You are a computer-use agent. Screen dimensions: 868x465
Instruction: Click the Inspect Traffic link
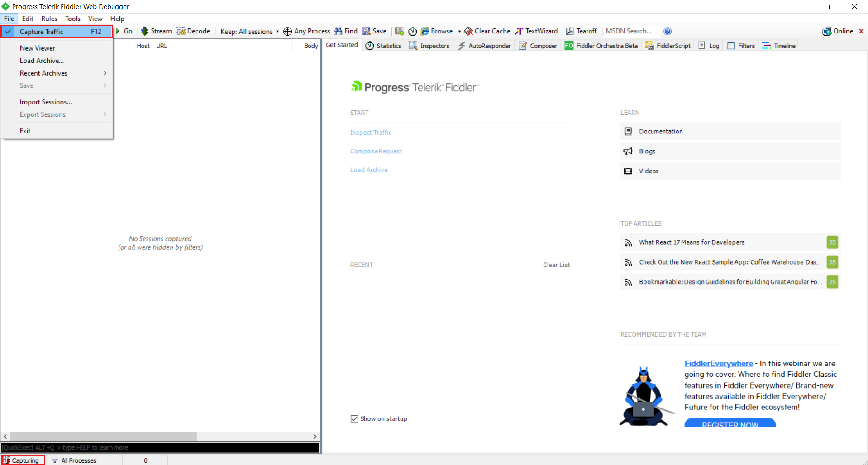[371, 133]
